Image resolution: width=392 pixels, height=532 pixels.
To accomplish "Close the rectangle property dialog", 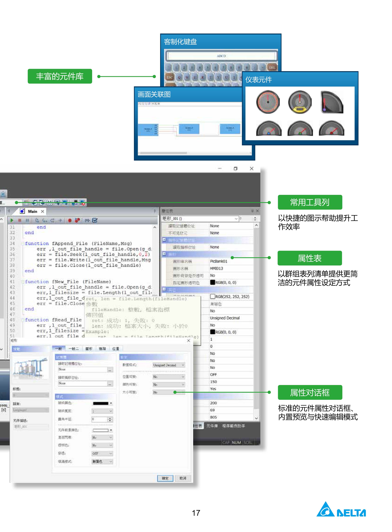I will click(x=189, y=340).
